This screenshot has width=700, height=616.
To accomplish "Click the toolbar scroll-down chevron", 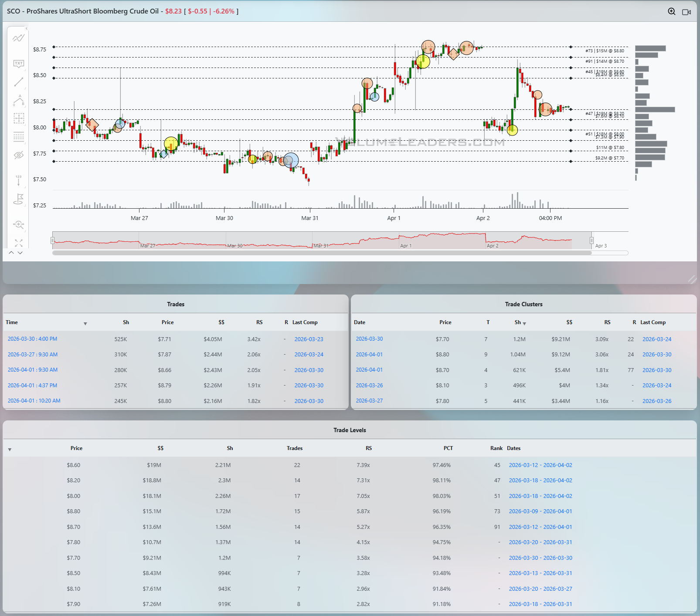I will coord(20,253).
